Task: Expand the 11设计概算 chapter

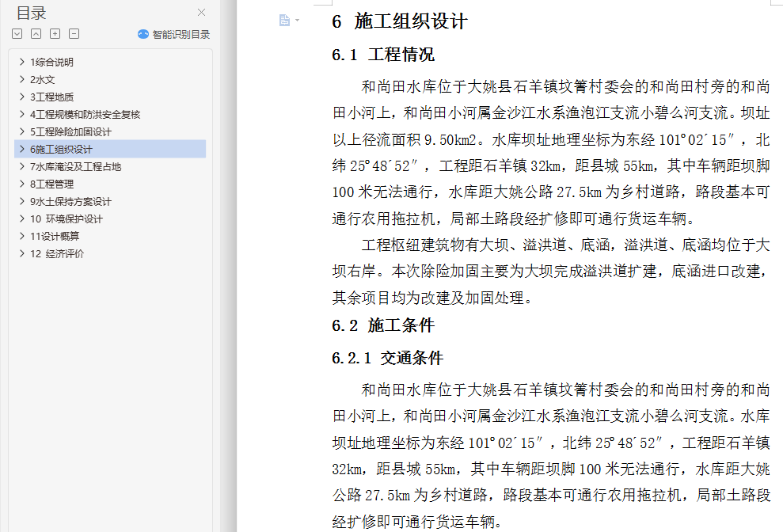Action: [x=22, y=236]
